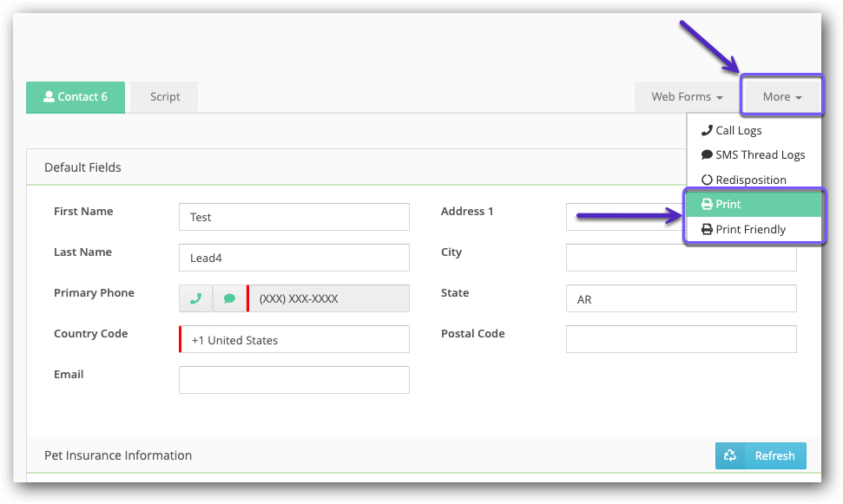Click the circular icon beside Redisposition
Screen dimensions: 843x504
coord(707,180)
